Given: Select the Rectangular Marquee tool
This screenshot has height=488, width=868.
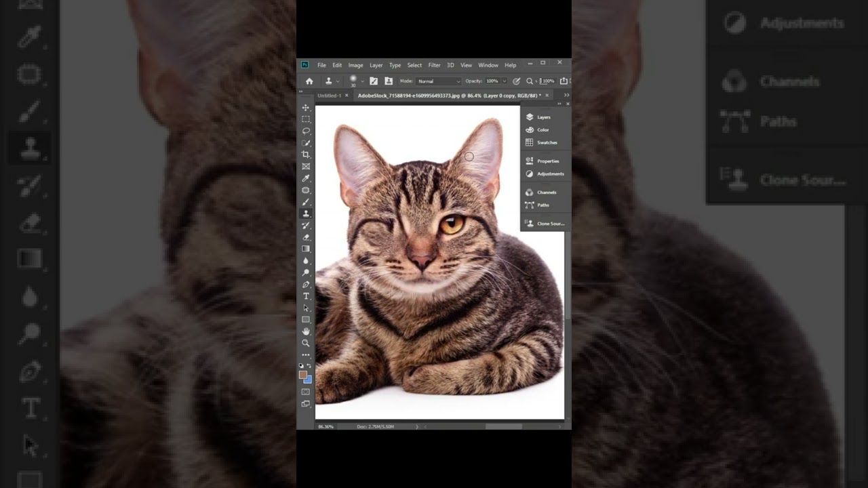Looking at the screenshot, I should click(x=306, y=119).
